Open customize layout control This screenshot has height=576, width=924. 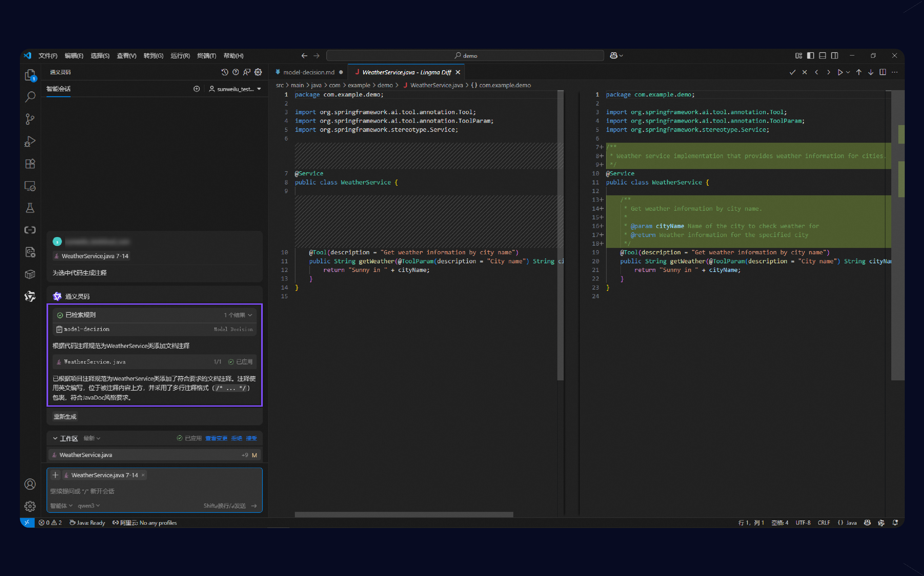(x=799, y=55)
